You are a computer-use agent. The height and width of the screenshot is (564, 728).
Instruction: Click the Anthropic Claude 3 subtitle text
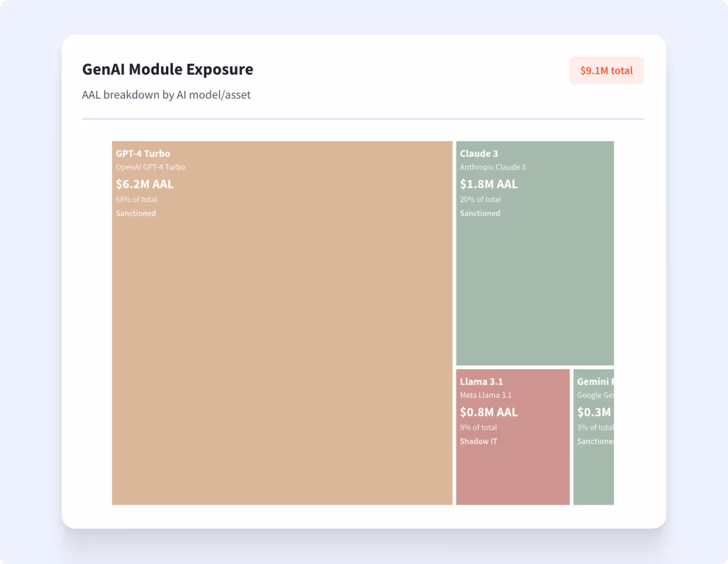[492, 167]
